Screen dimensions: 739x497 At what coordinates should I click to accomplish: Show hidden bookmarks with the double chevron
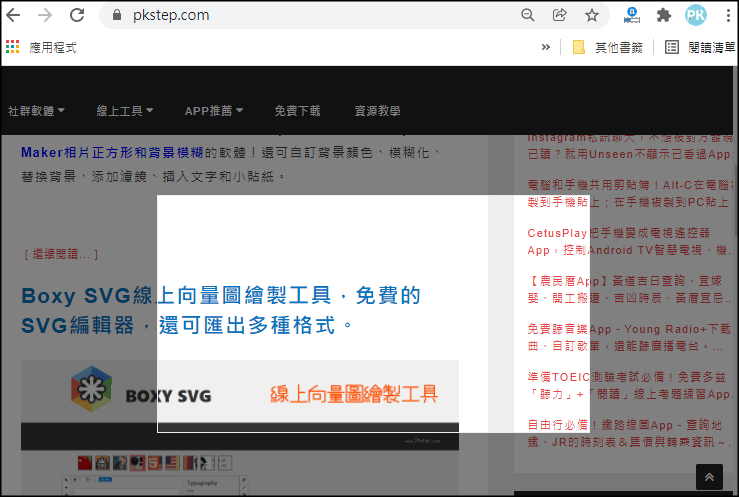pyautogui.click(x=546, y=47)
